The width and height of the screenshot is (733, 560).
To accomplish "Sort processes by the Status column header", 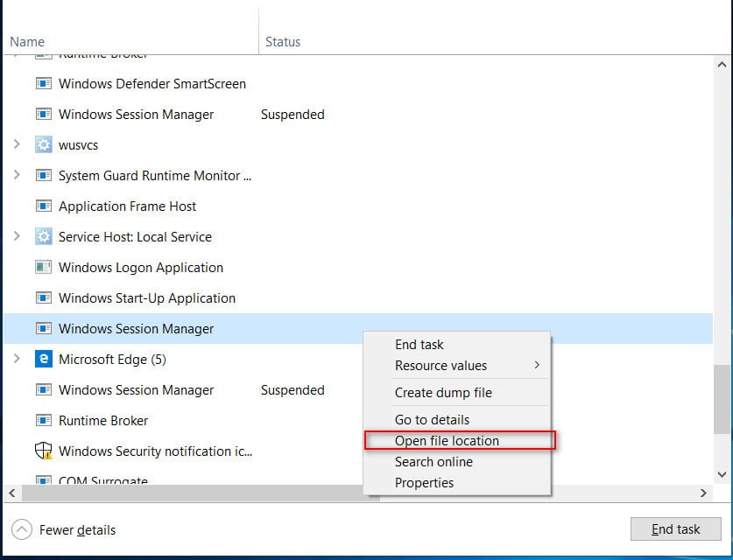I will click(x=283, y=42).
